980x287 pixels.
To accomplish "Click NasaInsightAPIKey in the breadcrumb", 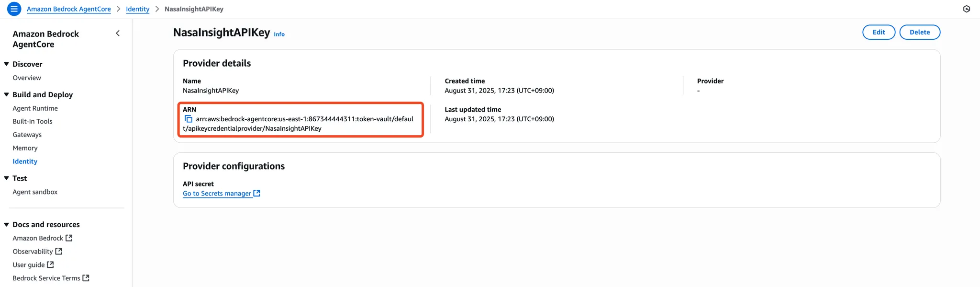I will pos(194,9).
